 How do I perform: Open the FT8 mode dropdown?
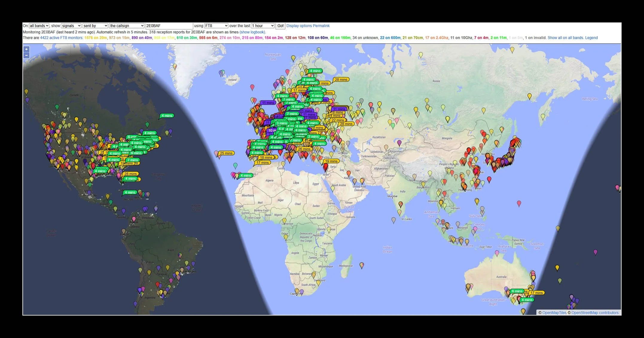point(216,26)
